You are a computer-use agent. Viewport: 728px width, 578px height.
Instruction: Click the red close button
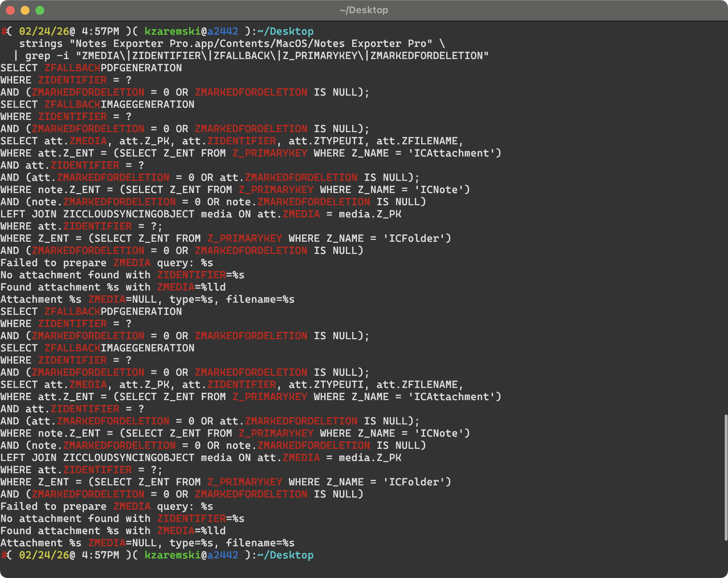click(11, 10)
